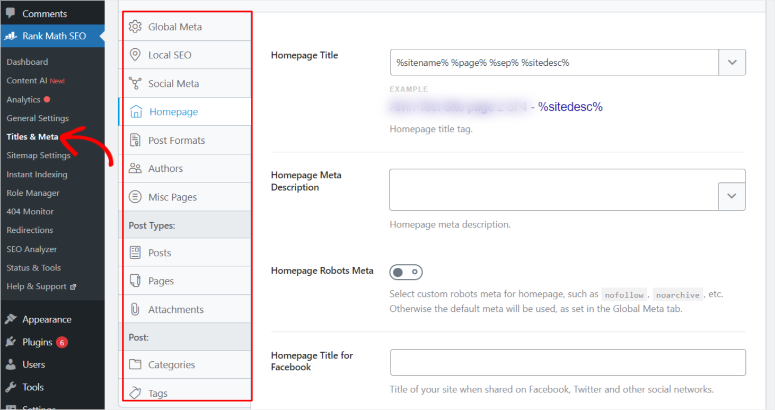Open the Tags taxonomy tab
The image size is (775, 410).
[x=186, y=393]
